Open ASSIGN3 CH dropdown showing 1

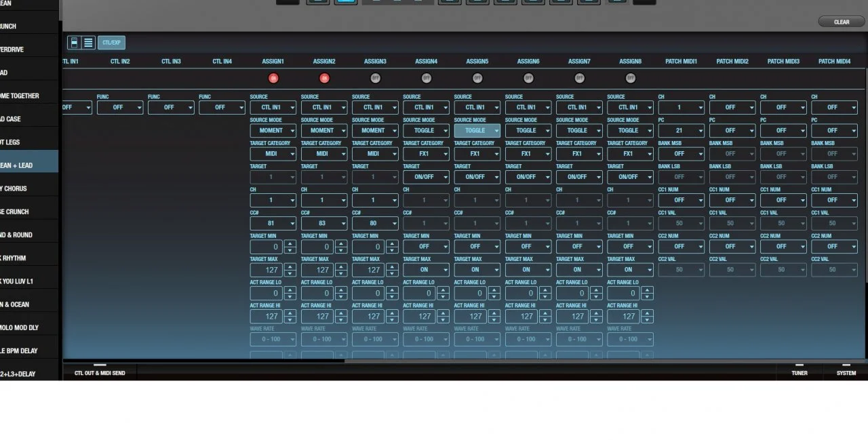click(x=375, y=200)
